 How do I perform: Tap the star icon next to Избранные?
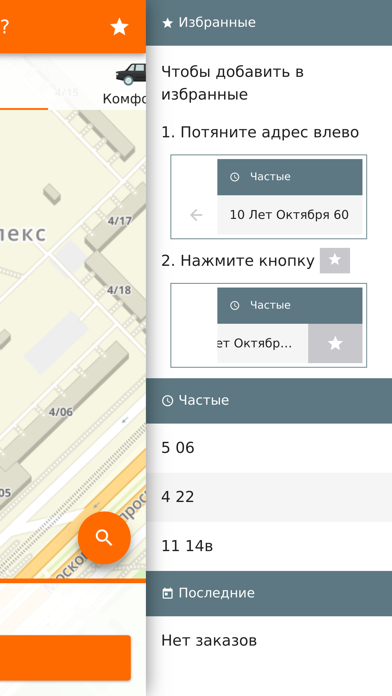167,23
